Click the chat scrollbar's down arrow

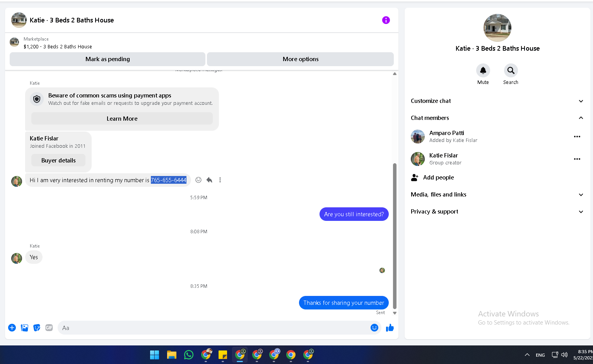coord(395,313)
